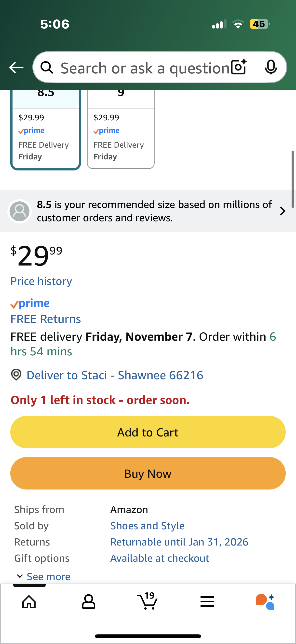Screen dimensions: 296x644
Task: Click the page scrollbar indicator
Action: click(293, 179)
